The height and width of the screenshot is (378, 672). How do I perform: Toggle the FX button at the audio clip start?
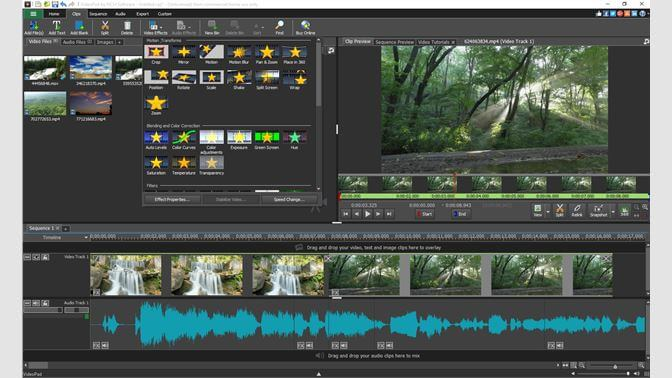pos(96,345)
